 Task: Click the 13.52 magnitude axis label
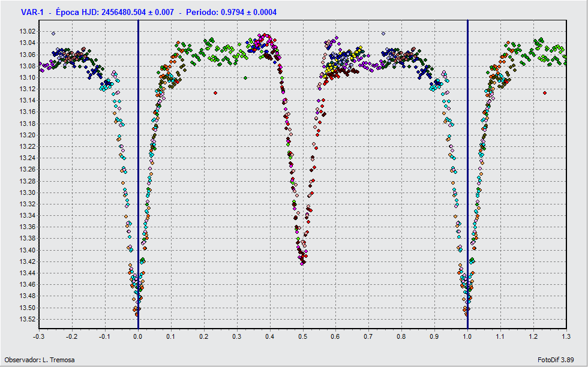coord(27,320)
